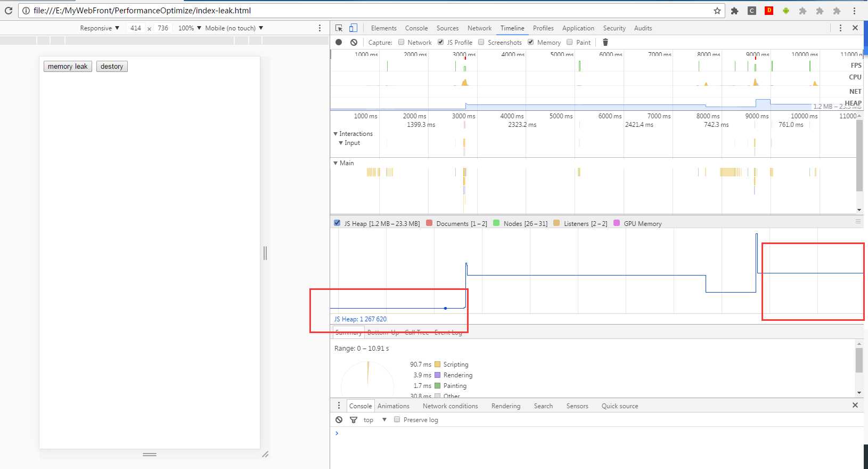This screenshot has height=469, width=868.
Task: Enable Screenshots capture checkbox
Action: pyautogui.click(x=481, y=43)
